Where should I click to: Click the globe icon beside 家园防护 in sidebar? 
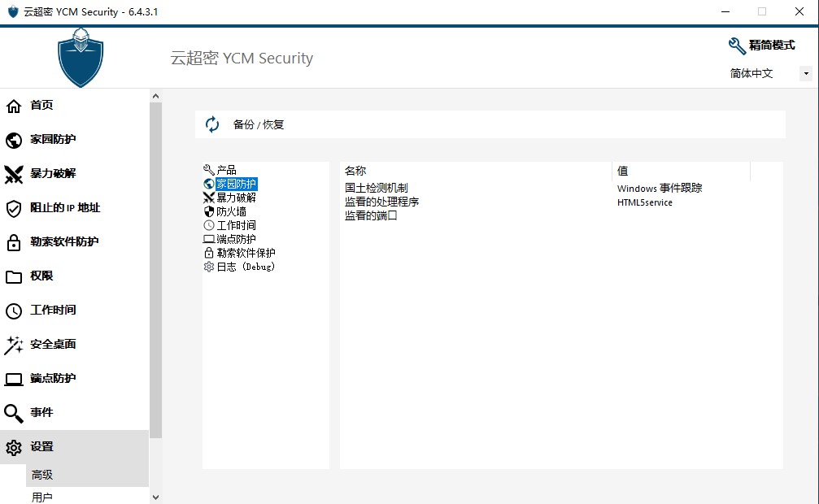(x=14, y=140)
